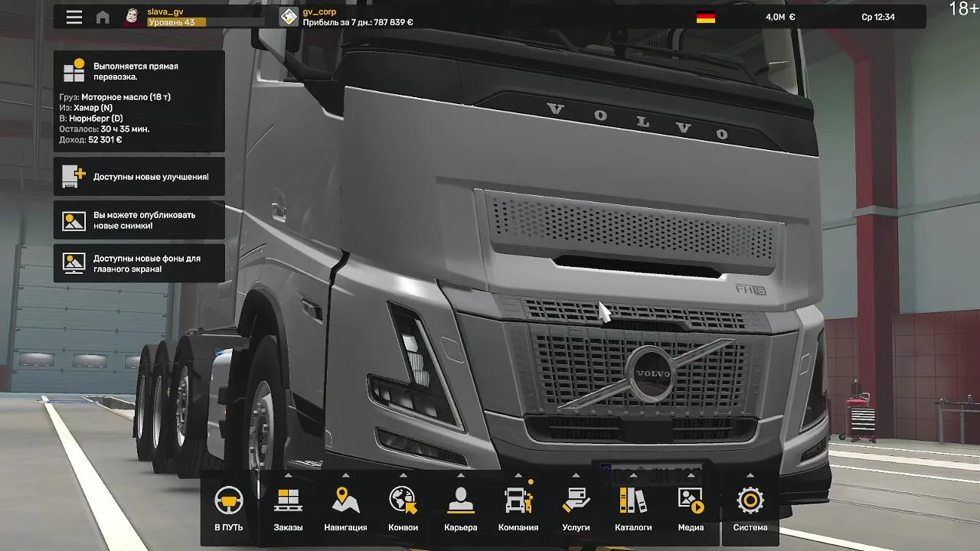The height and width of the screenshot is (551, 980).
Task: Click the Уровень 43 level bar
Action: [206, 22]
